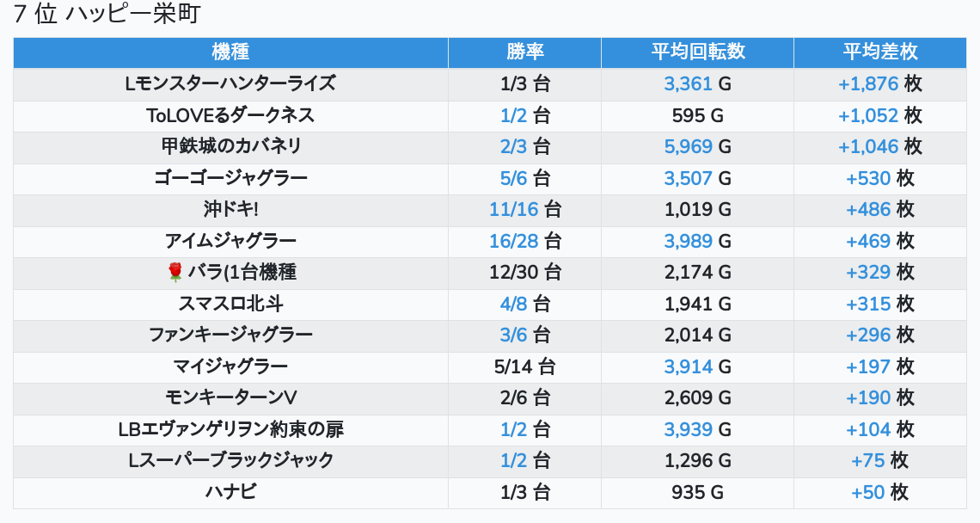Open the ファンキージャグラー entry
This screenshot has height=523, width=980.
coord(230,335)
